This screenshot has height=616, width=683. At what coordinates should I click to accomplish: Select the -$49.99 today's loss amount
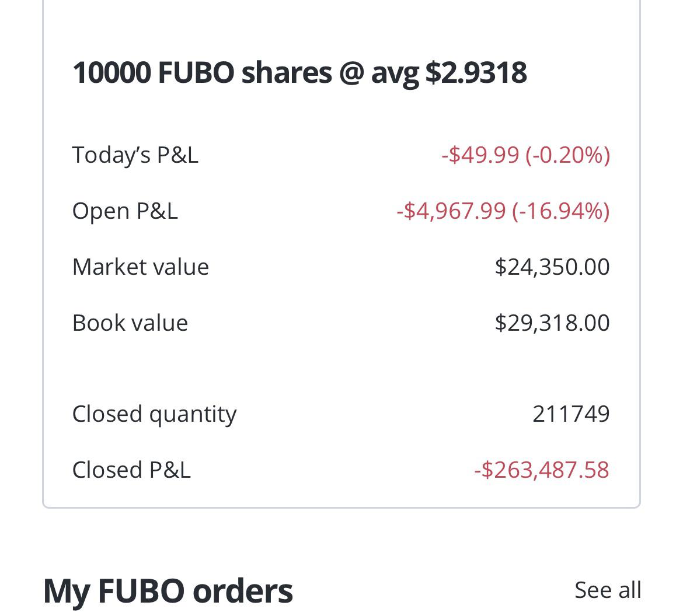coord(480,155)
